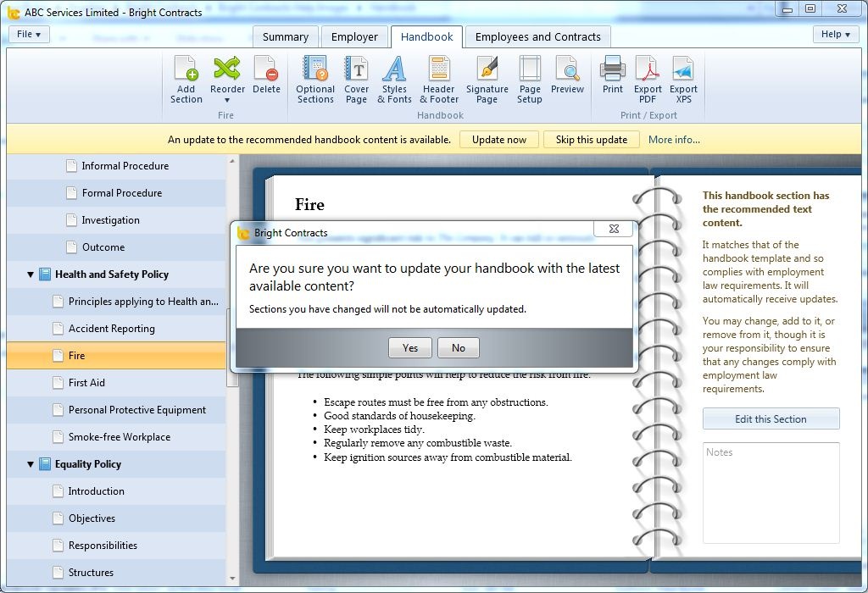This screenshot has height=593, width=868.
Task: Open the More info link
Action: tap(674, 140)
